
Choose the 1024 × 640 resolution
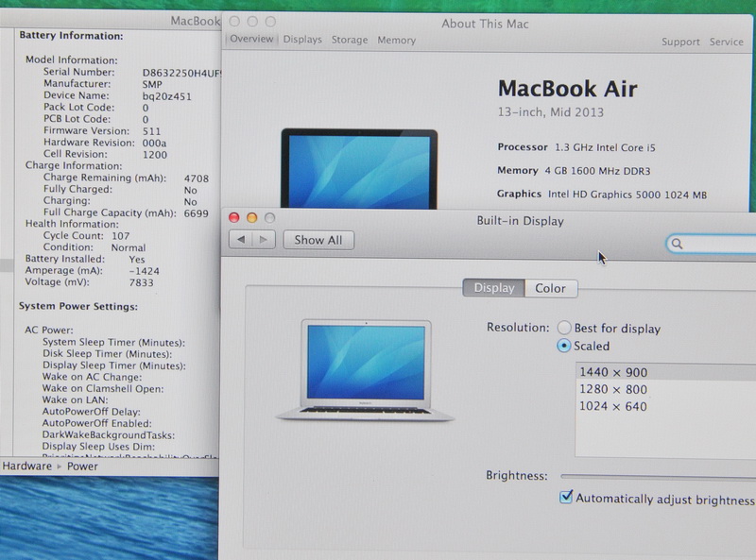click(x=666, y=406)
